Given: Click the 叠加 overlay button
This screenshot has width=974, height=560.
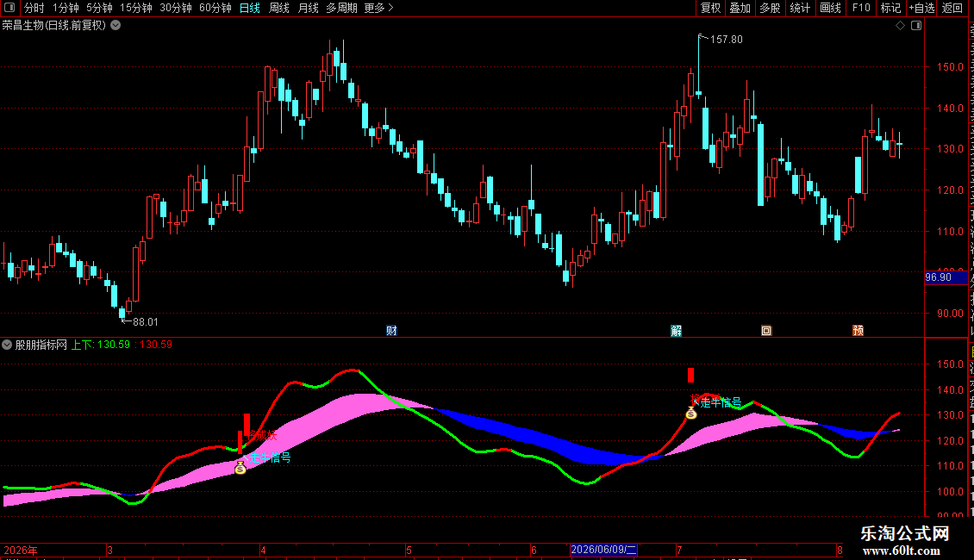Looking at the screenshot, I should (x=740, y=8).
